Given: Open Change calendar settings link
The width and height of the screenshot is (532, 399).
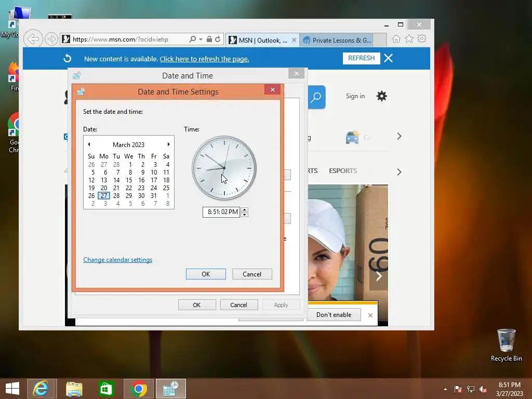Looking at the screenshot, I should tap(117, 260).
